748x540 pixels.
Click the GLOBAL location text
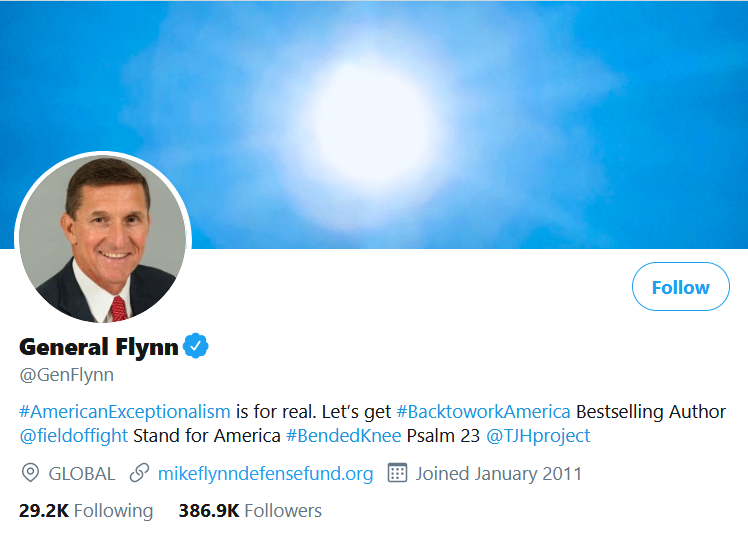coord(82,473)
